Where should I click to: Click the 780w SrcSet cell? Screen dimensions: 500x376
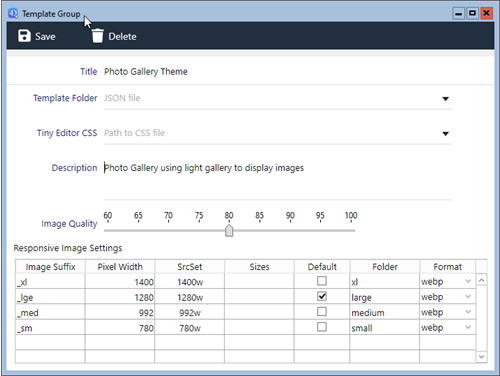pos(190,328)
